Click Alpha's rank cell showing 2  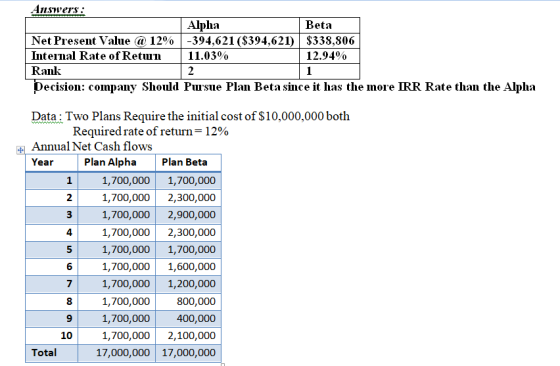[240, 71]
